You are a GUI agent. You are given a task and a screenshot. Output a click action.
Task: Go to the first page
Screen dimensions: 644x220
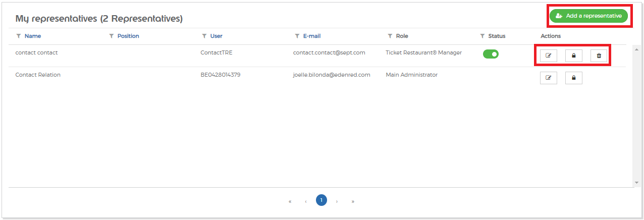(290, 201)
